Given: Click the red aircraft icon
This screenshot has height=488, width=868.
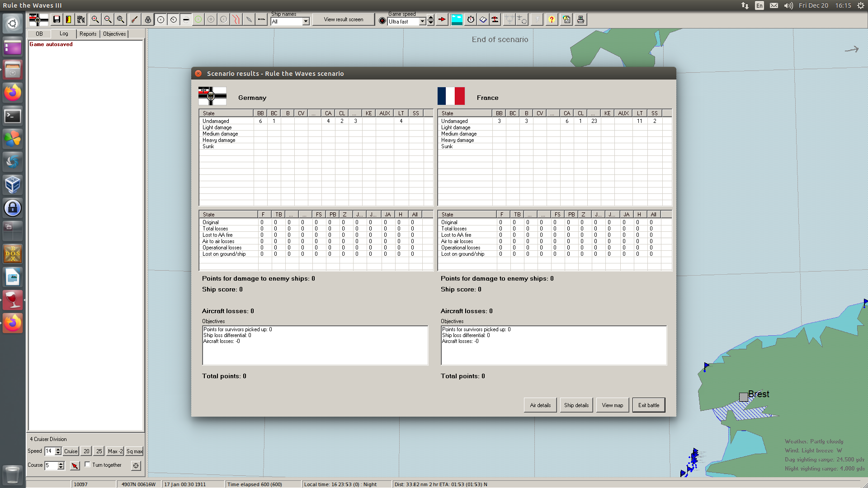Looking at the screenshot, I should pyautogui.click(x=495, y=19).
